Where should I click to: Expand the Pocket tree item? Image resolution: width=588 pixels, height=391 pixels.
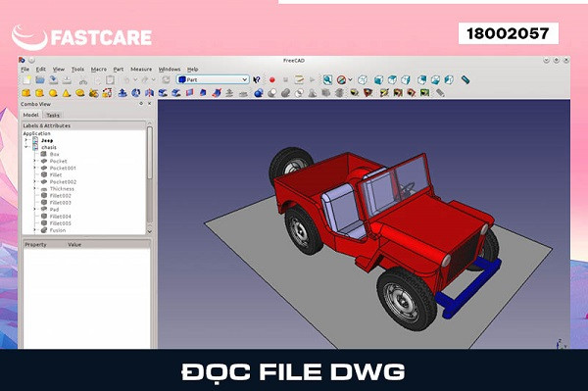point(35,161)
